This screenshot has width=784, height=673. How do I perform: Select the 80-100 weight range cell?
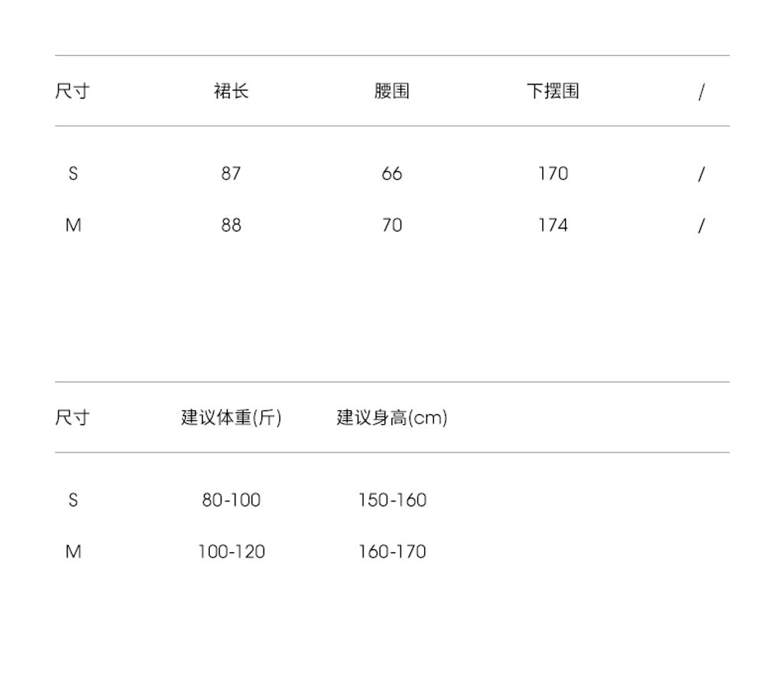[x=231, y=500]
